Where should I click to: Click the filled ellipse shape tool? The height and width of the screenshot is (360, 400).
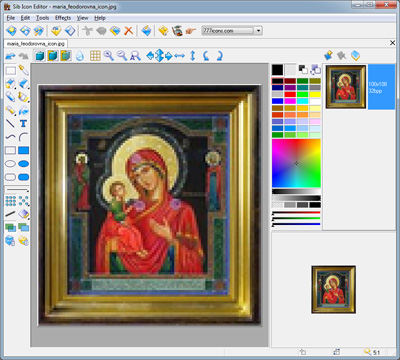click(x=23, y=164)
